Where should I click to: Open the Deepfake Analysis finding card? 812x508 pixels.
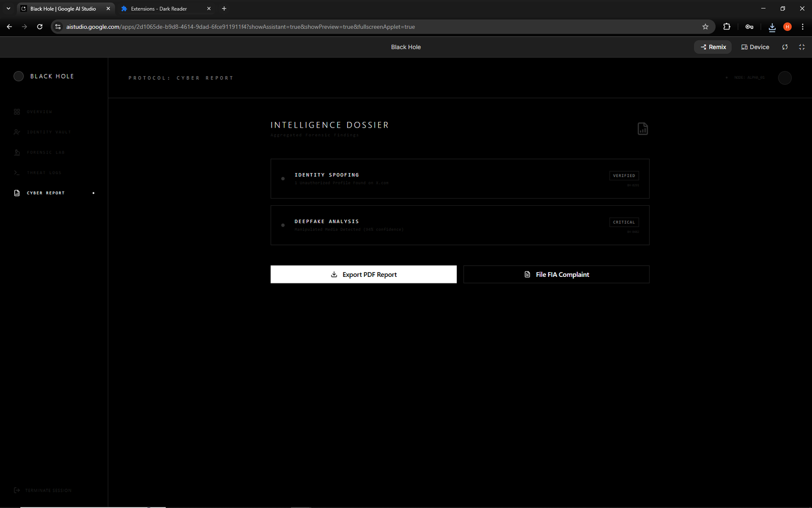coord(460,225)
